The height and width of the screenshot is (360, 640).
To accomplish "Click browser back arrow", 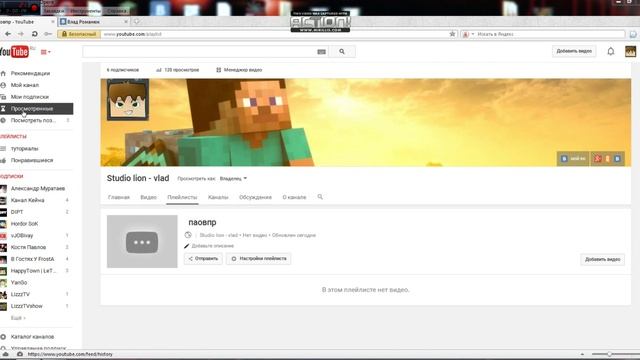I will click(x=8, y=34).
